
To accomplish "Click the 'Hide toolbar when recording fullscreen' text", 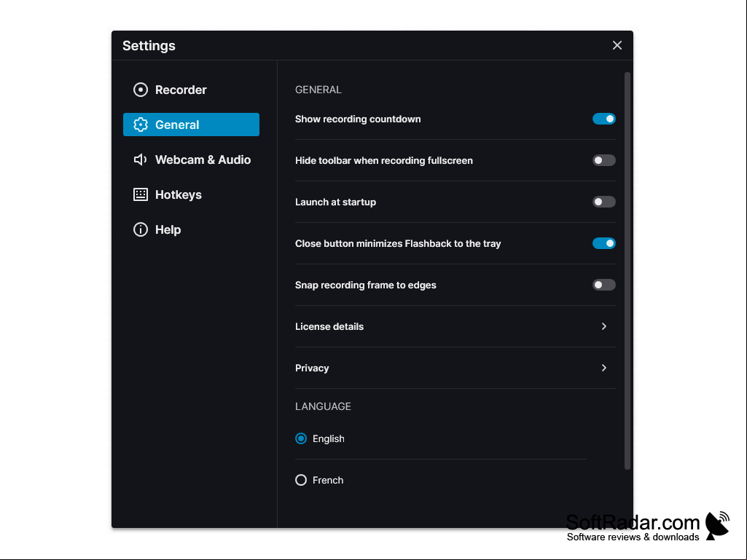I will 383,160.
